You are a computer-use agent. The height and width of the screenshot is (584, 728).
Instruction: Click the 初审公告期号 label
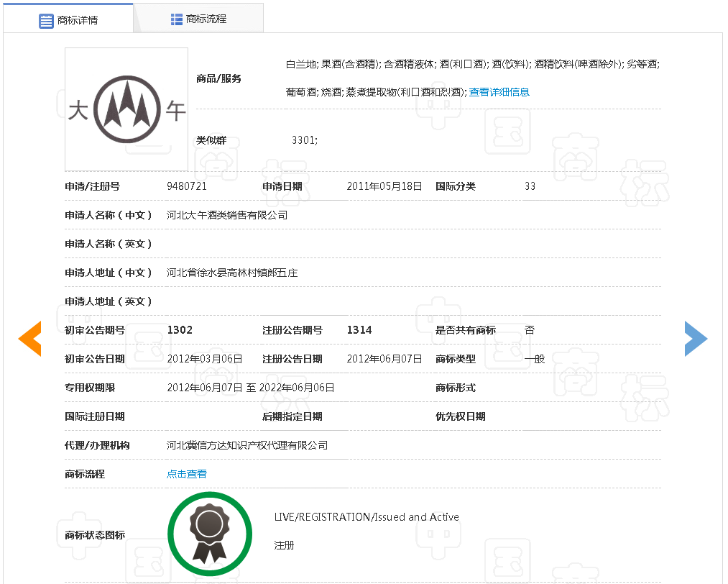click(x=95, y=330)
